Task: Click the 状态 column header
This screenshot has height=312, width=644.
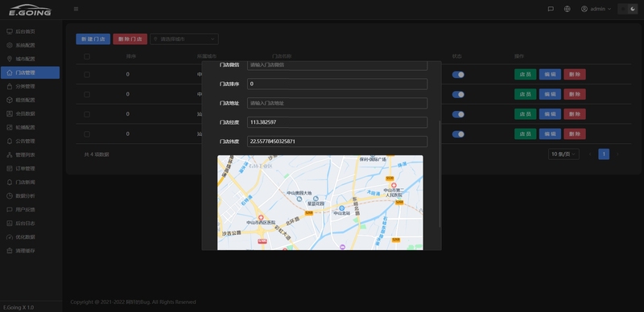Action: [457, 56]
